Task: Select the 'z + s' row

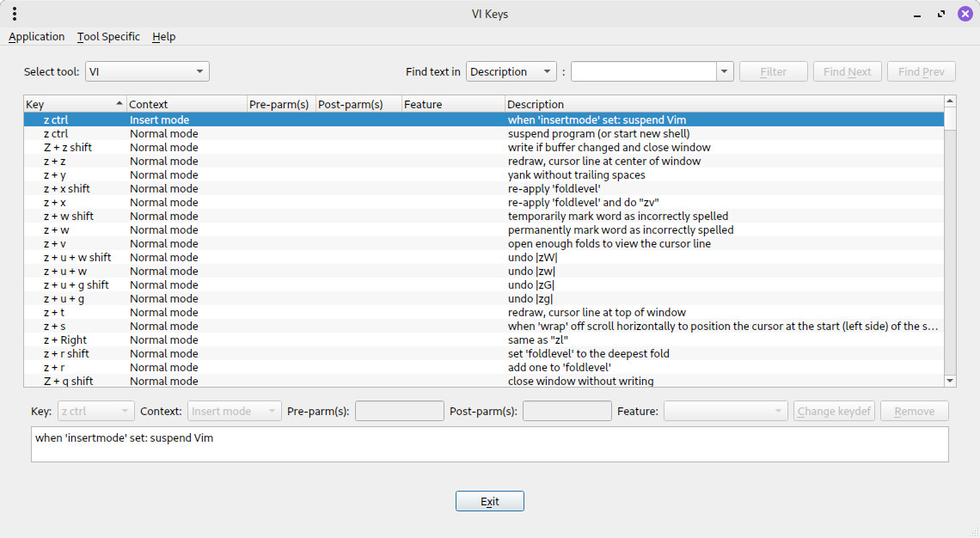Action: tap(484, 326)
